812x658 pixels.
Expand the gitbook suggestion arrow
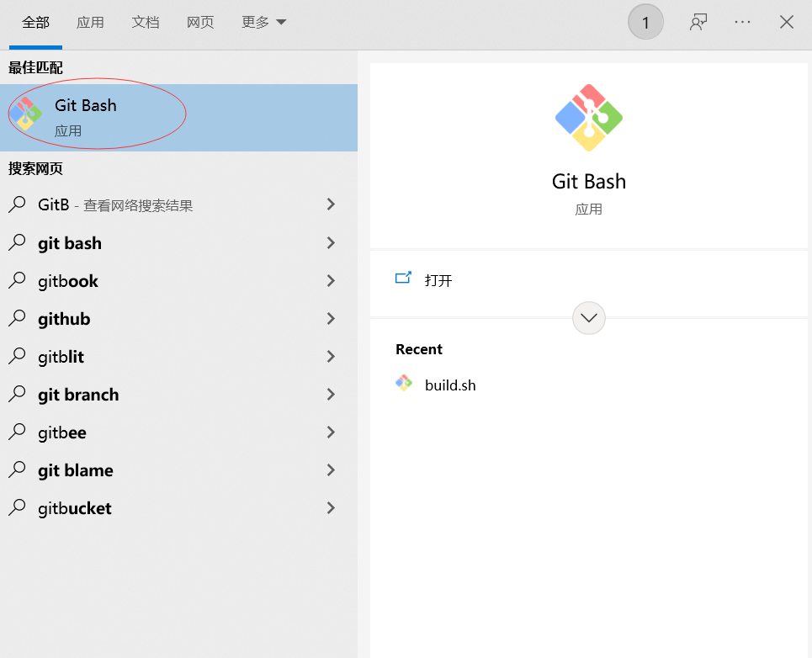(331, 280)
